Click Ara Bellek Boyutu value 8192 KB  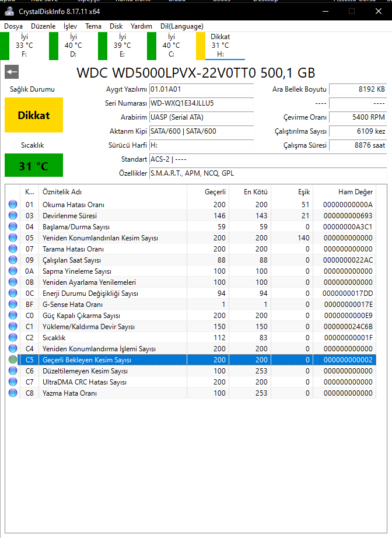pyautogui.click(x=358, y=89)
